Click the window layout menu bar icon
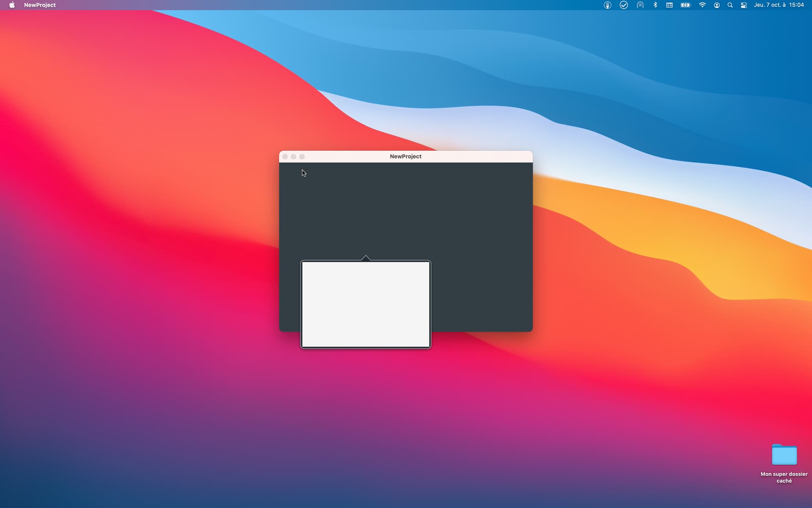Screen dimensions: 812x508 [x=669, y=5]
